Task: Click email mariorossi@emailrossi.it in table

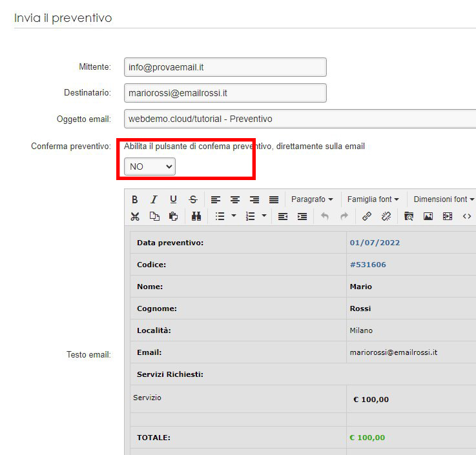Action: pos(393,352)
